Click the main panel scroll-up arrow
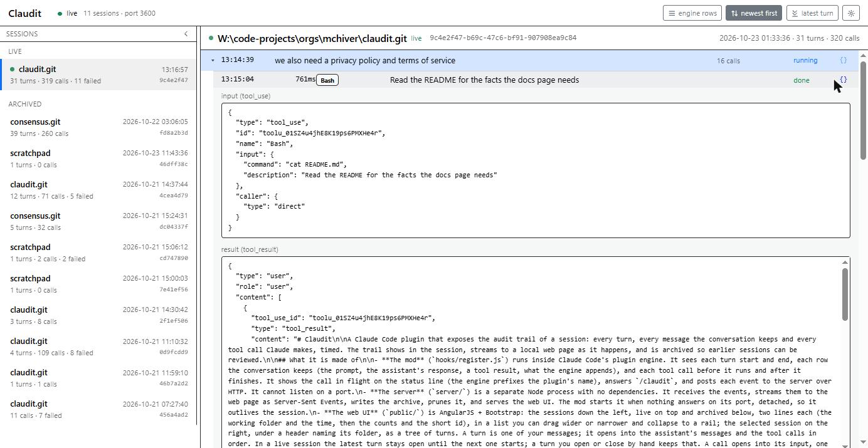Screen dimensions: 868x448 [863, 56]
